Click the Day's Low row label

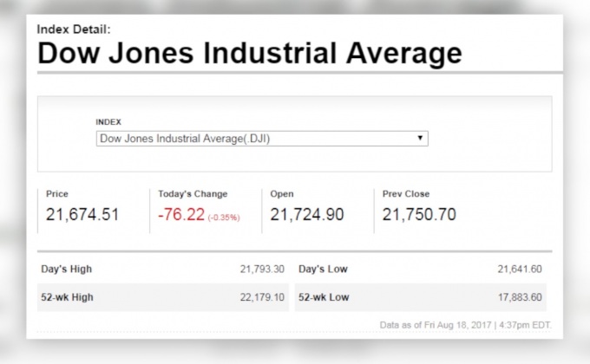point(323,270)
